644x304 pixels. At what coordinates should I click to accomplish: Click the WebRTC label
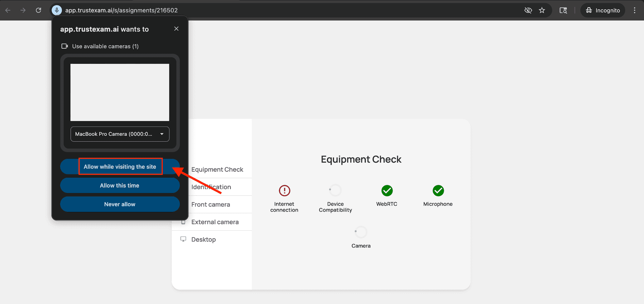[x=387, y=204]
